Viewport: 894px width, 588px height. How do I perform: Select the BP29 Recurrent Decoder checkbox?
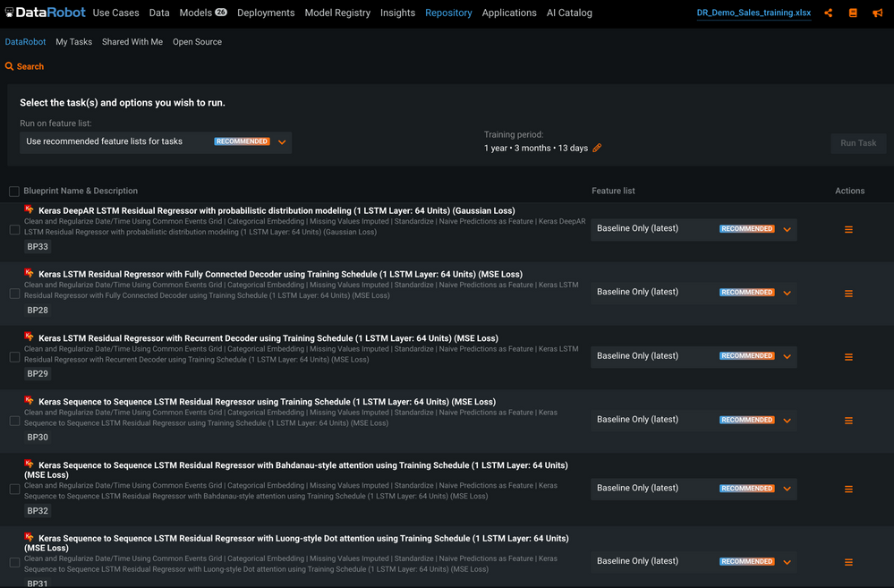[14, 357]
